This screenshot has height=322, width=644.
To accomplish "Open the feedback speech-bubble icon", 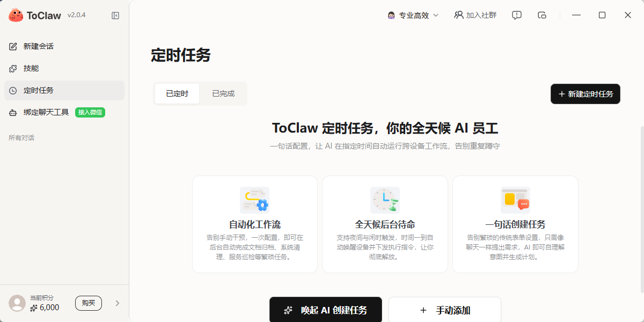I will (516, 15).
